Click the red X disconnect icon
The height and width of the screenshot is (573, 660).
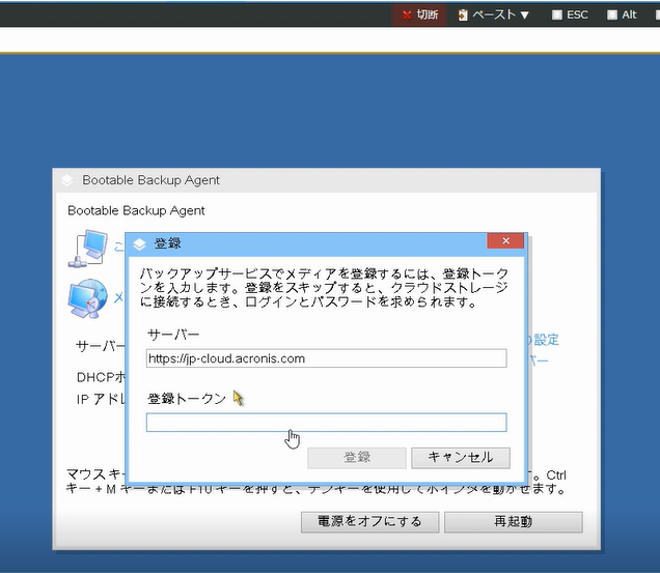coord(406,15)
